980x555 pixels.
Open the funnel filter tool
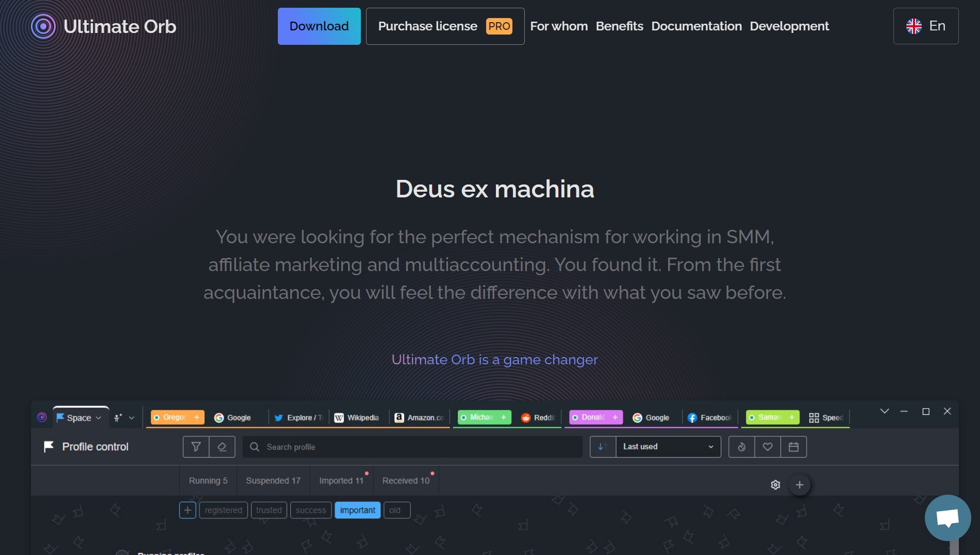pyautogui.click(x=196, y=447)
